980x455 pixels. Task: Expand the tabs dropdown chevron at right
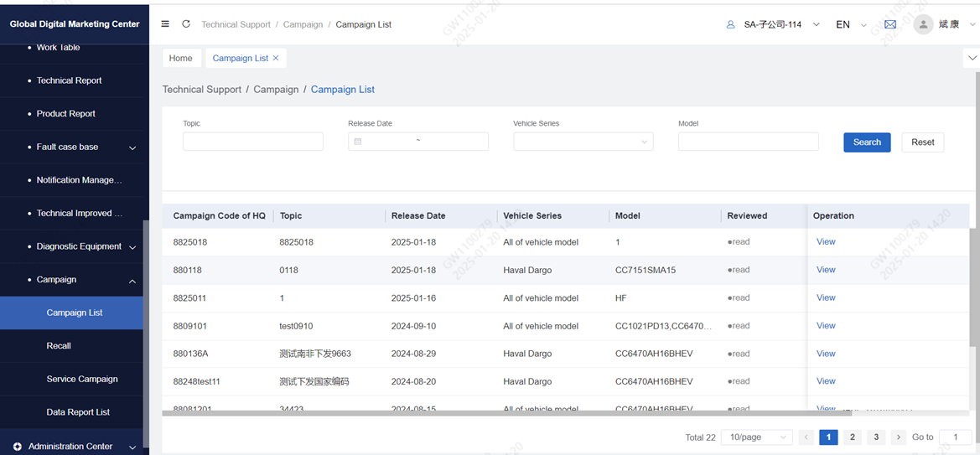(972, 58)
